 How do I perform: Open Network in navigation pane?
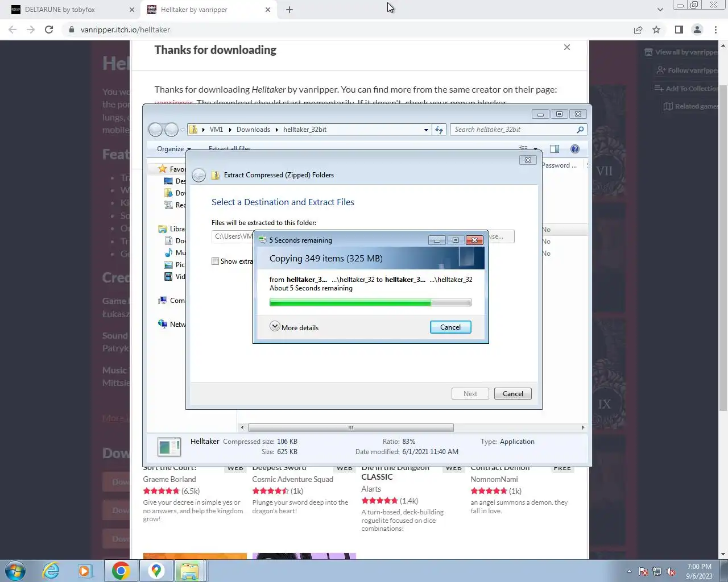click(x=171, y=325)
